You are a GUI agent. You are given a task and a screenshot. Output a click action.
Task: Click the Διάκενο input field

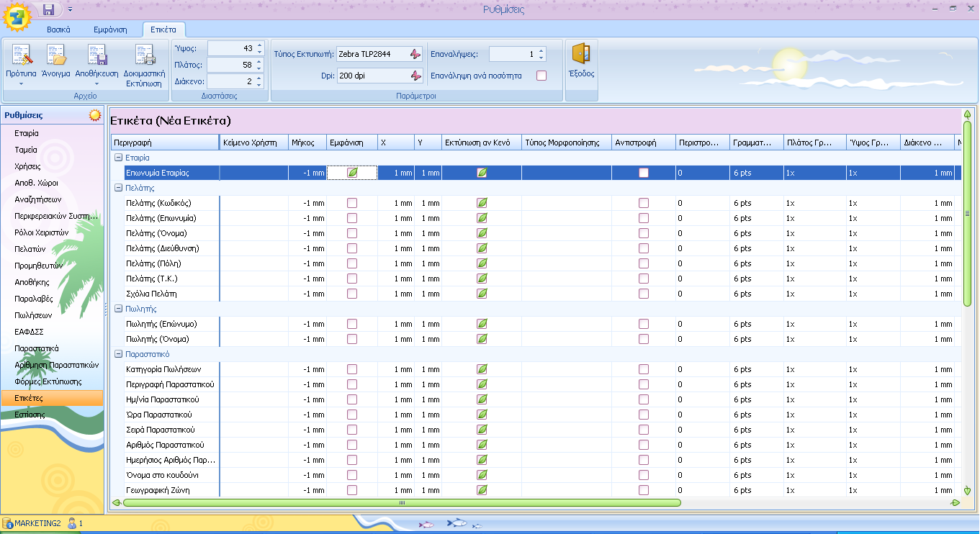pyautogui.click(x=231, y=81)
